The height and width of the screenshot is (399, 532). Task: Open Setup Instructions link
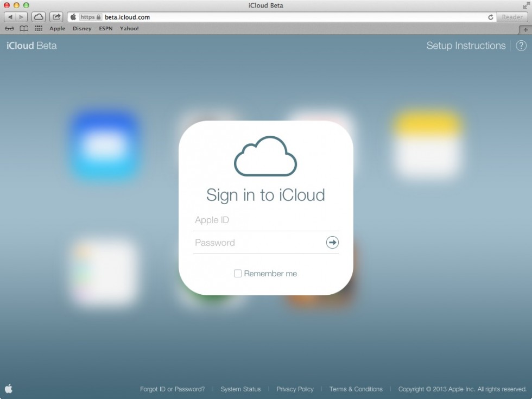pos(466,46)
